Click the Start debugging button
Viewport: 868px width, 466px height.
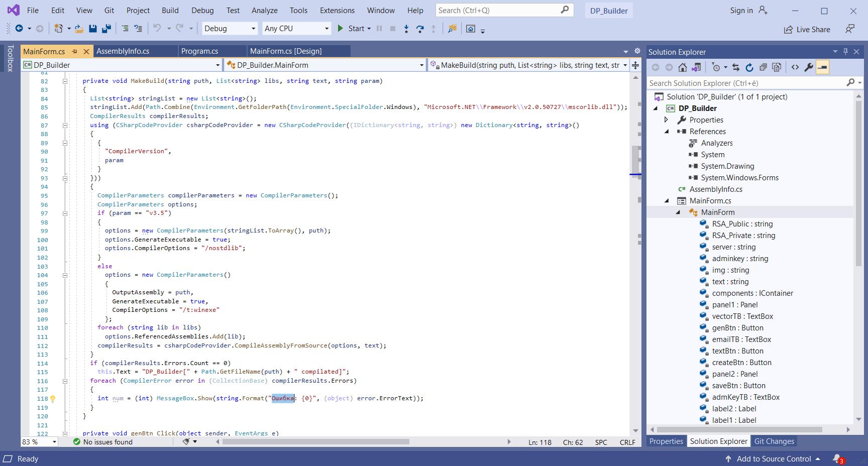(351, 29)
